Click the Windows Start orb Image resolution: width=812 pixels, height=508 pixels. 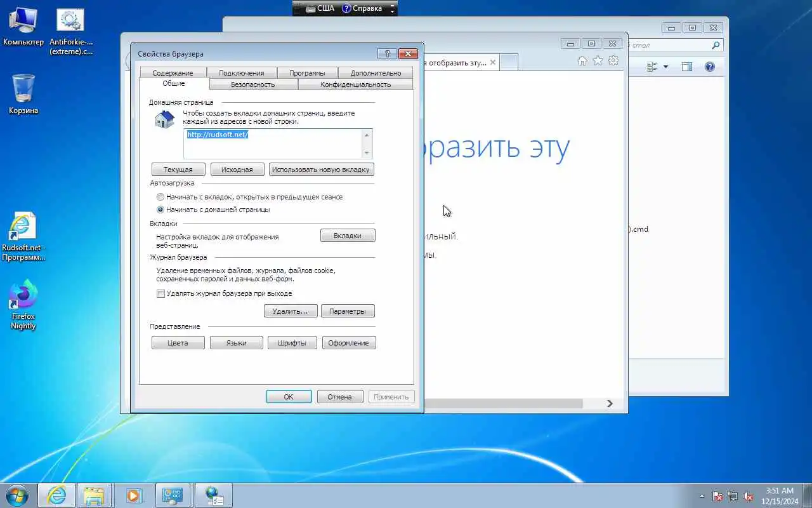[17, 495]
